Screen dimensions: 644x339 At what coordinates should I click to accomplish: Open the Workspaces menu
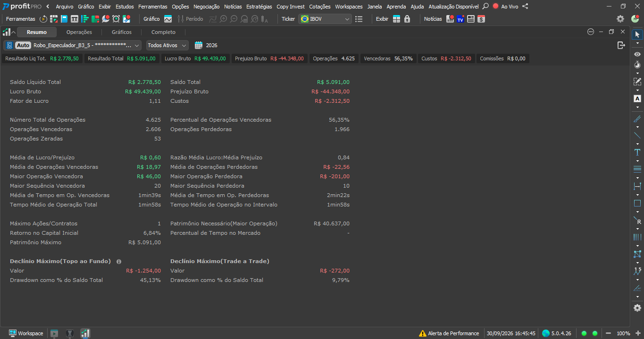coord(349,7)
